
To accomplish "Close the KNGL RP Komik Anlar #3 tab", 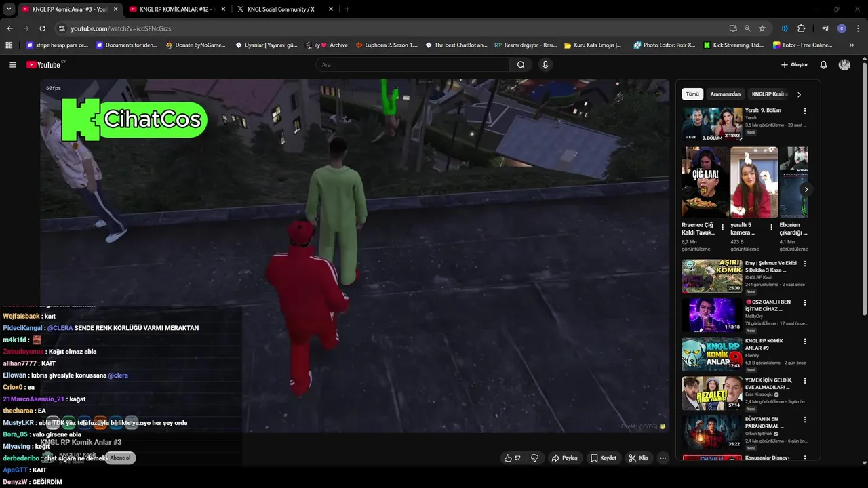I will [x=115, y=9].
